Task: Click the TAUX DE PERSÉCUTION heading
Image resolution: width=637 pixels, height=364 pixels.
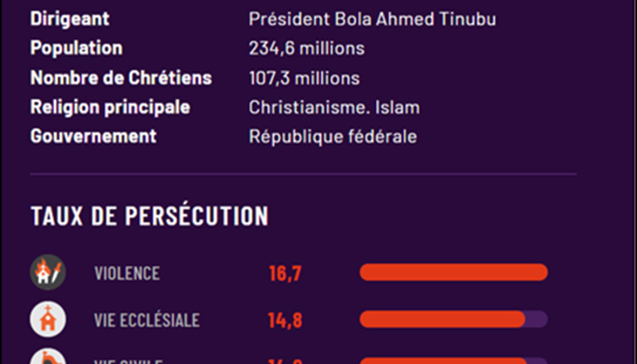Action: coord(150,216)
